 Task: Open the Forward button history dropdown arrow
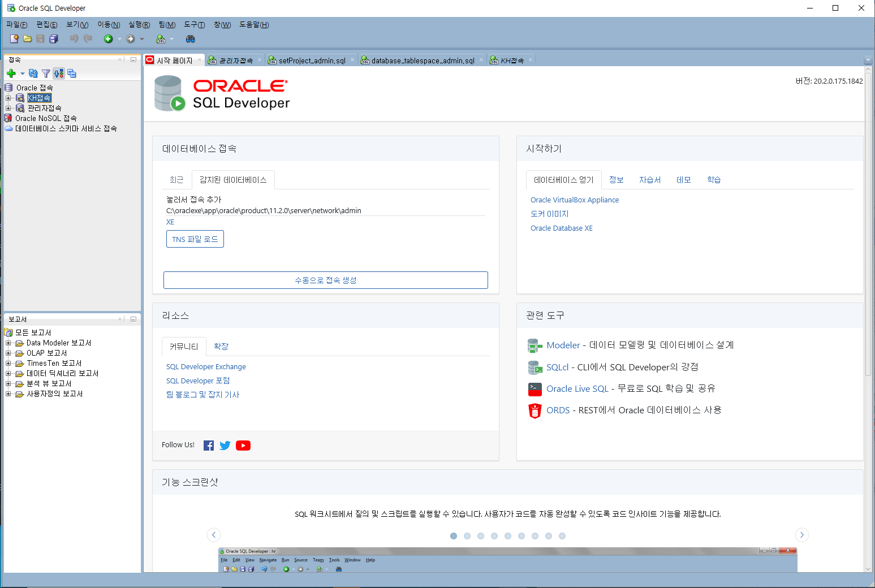click(142, 39)
